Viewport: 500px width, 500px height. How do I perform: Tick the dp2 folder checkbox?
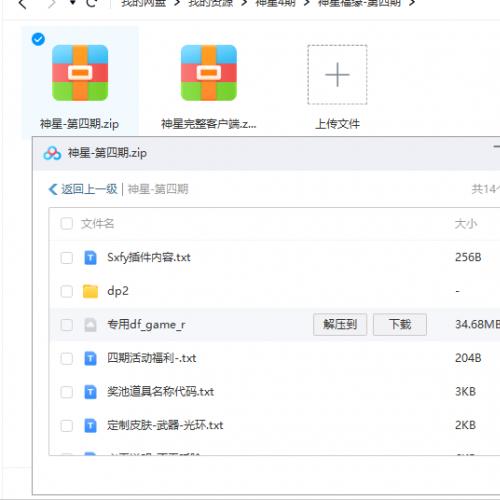coord(67,291)
